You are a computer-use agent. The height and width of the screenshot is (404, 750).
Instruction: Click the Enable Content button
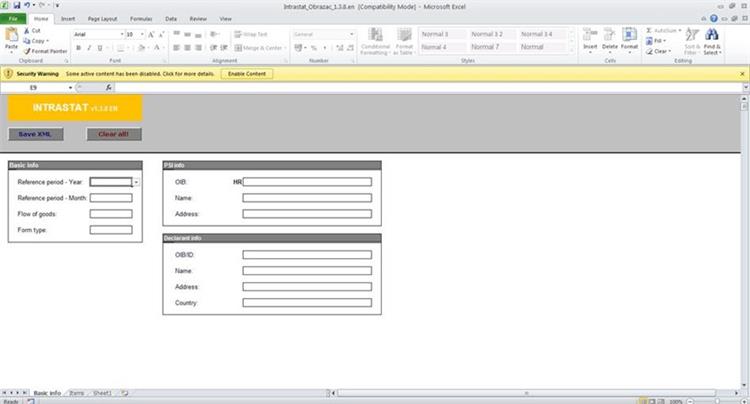[247, 74]
